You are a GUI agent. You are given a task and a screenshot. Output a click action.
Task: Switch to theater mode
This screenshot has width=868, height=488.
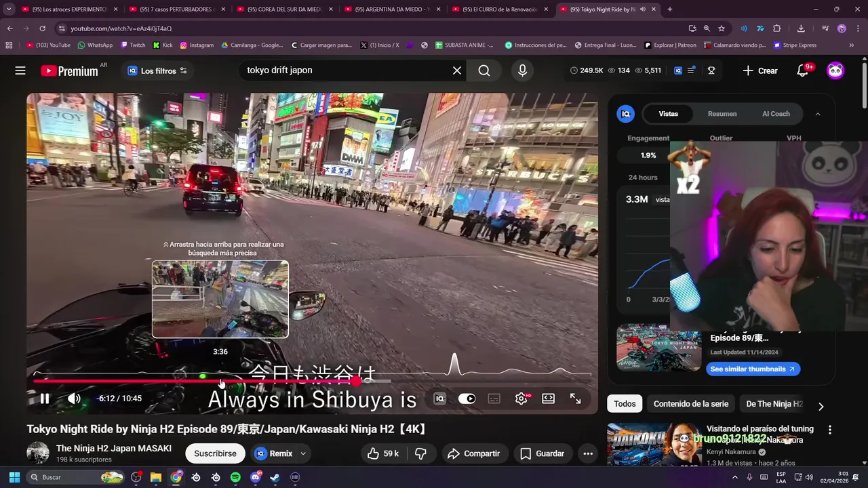pos(548,399)
